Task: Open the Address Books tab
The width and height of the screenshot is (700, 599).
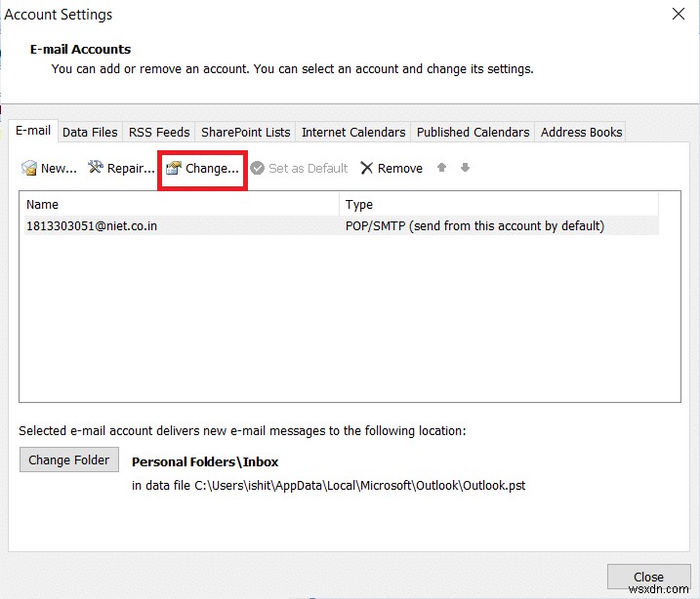Action: click(581, 133)
